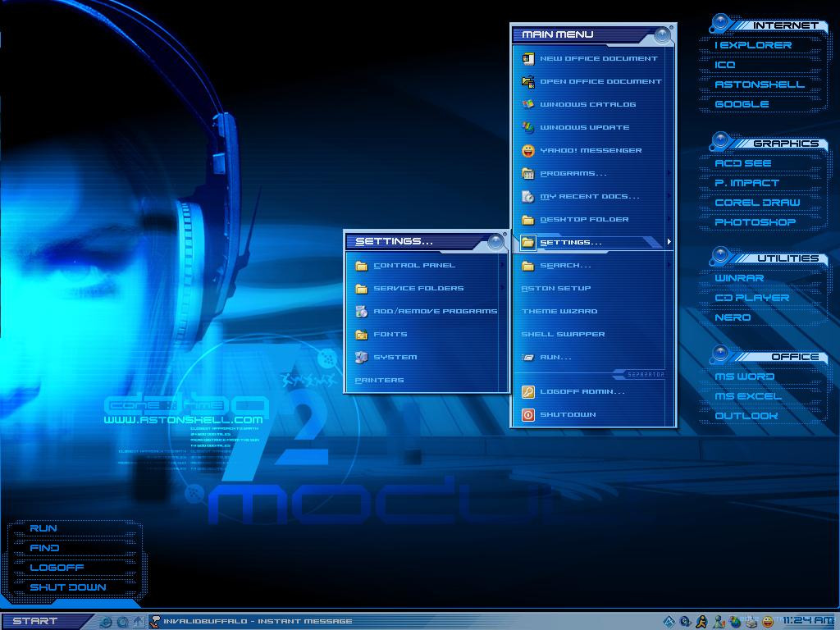840x630 pixels.
Task: Launch Nero from the Utilities panel
Action: click(x=733, y=317)
